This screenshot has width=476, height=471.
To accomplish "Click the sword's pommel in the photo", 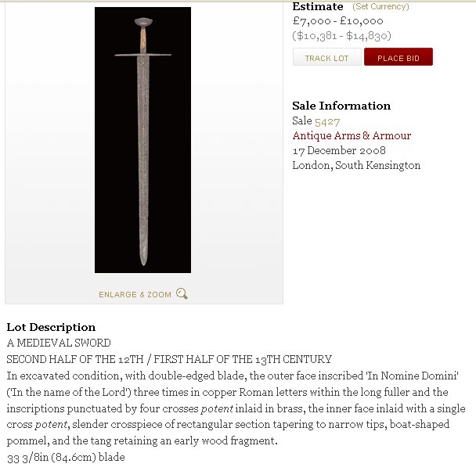I will click(x=143, y=22).
